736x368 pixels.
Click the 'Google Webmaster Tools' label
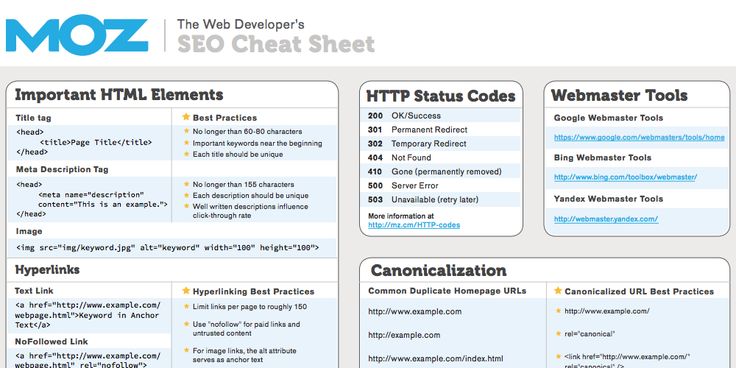point(608,118)
